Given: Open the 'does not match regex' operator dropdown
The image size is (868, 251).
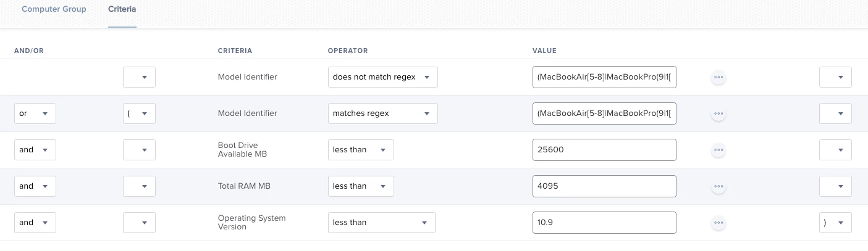Looking at the screenshot, I should [382, 77].
